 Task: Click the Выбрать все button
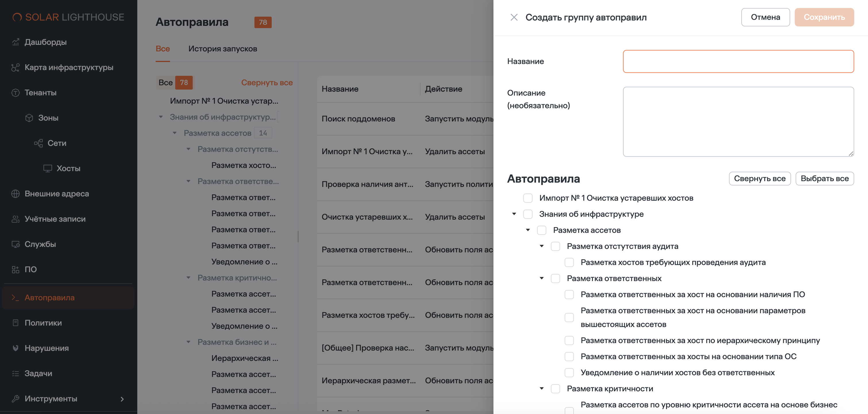pyautogui.click(x=825, y=179)
